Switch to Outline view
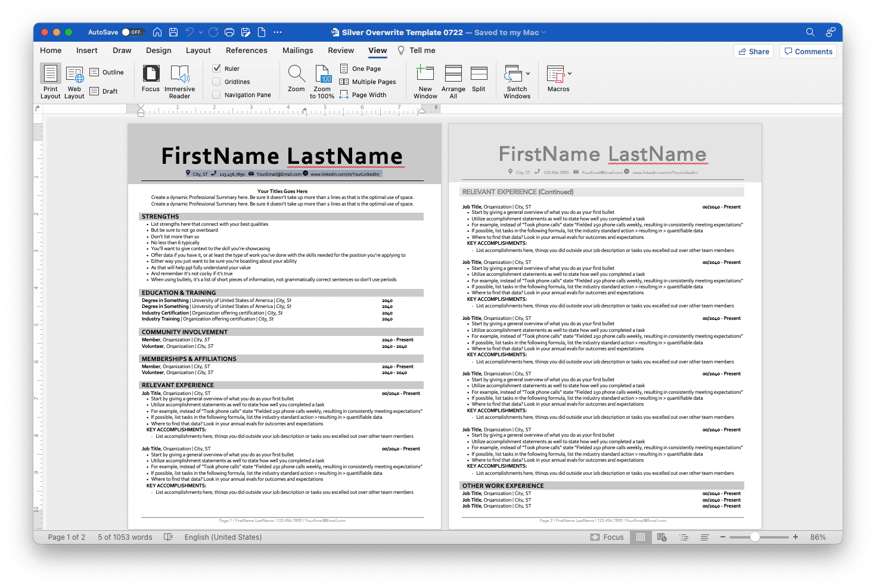This screenshot has width=876, height=588. coord(107,72)
